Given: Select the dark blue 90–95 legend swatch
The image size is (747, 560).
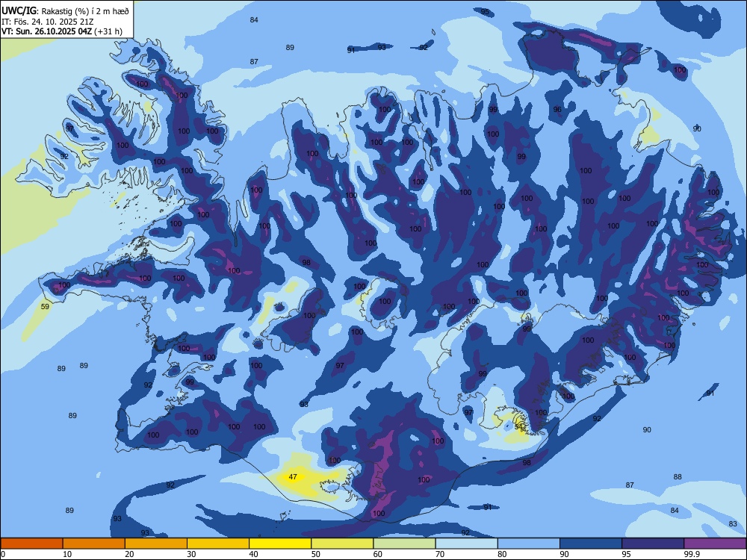Looking at the screenshot, I should (x=591, y=544).
